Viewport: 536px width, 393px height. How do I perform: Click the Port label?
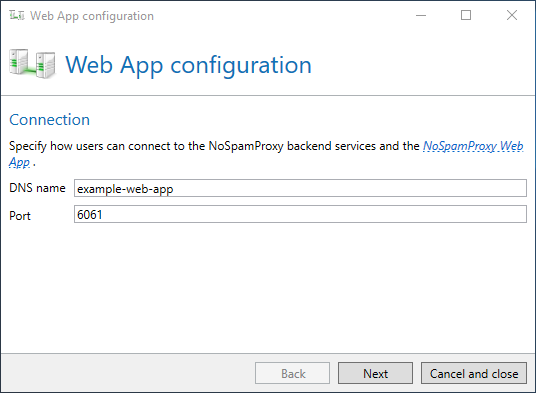click(20, 216)
